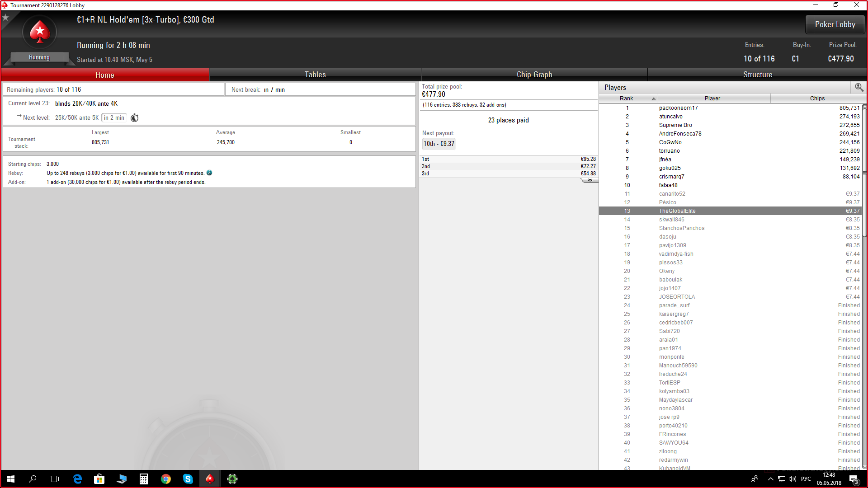Open Skype from the taskbar

tap(188, 479)
